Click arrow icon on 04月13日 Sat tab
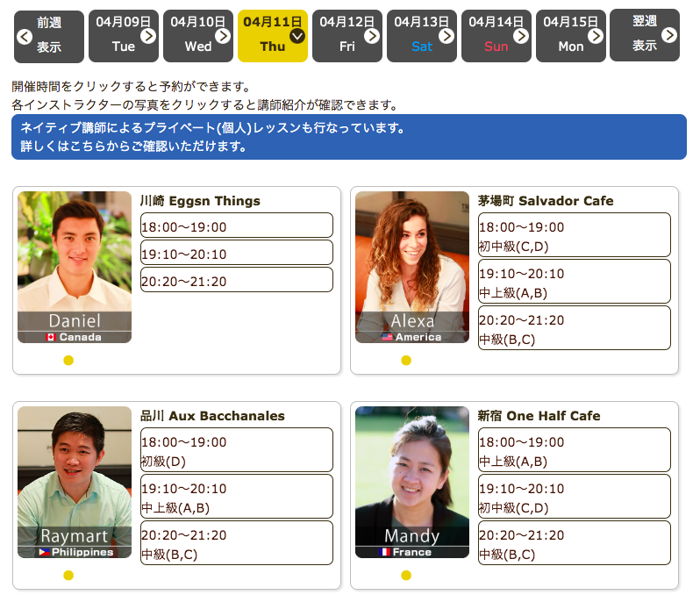Image resolution: width=700 pixels, height=602 pixels. pos(446,35)
